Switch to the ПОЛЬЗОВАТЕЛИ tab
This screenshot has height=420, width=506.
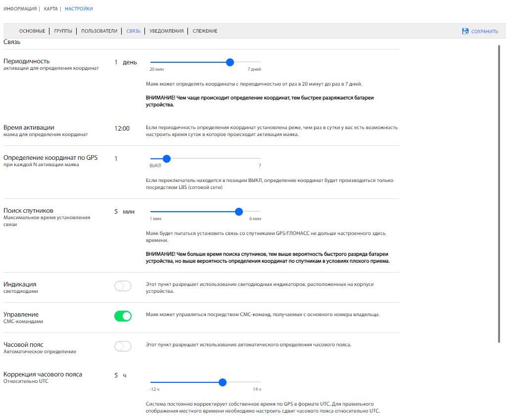[x=99, y=31]
